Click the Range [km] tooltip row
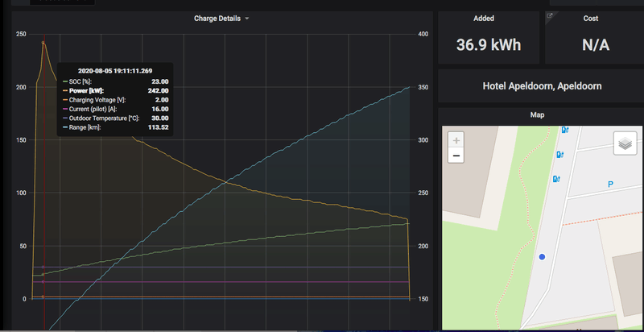Image resolution: width=644 pixels, height=332 pixels. point(115,127)
